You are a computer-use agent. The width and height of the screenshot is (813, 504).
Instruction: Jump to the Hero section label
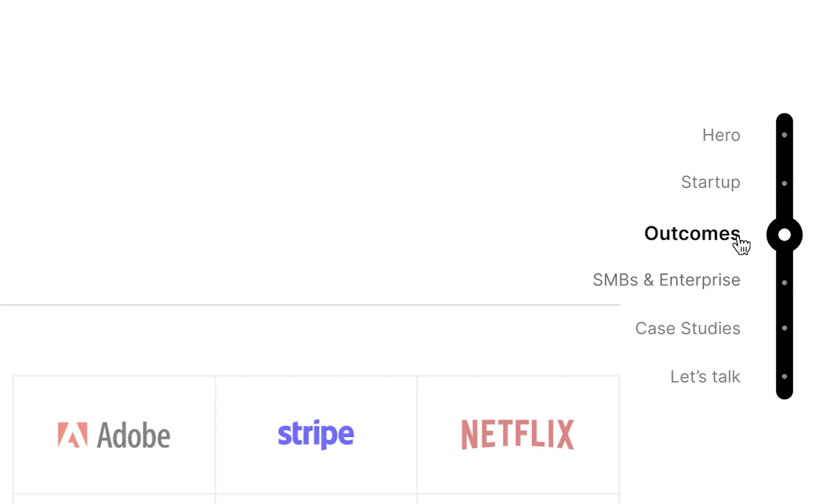pos(721,135)
